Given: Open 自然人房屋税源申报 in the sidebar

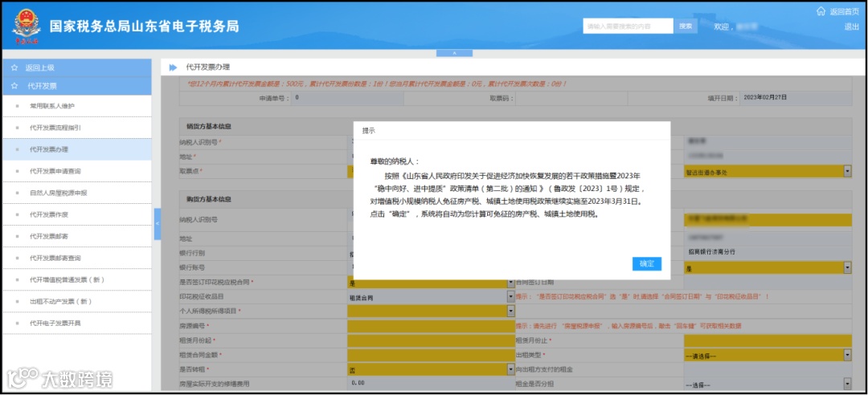Looking at the screenshot, I should point(77,193).
